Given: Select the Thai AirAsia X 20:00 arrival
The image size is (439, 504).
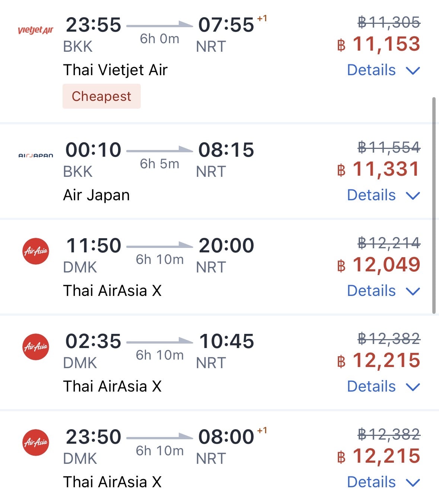Looking at the screenshot, I should click(x=226, y=246).
